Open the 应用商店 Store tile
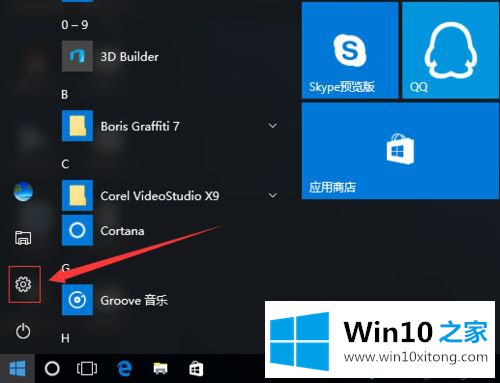 pyautogui.click(x=400, y=151)
